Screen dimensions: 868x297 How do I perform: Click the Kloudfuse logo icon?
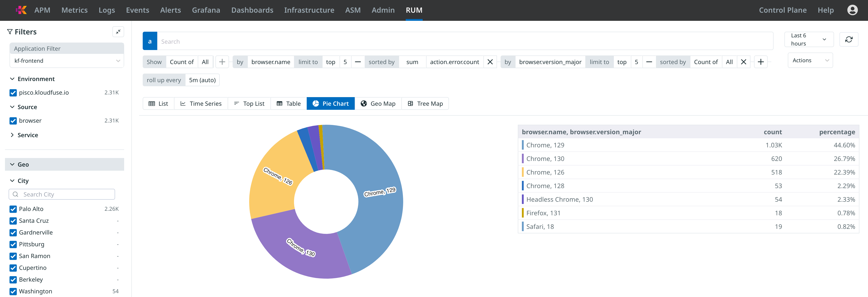tap(22, 10)
